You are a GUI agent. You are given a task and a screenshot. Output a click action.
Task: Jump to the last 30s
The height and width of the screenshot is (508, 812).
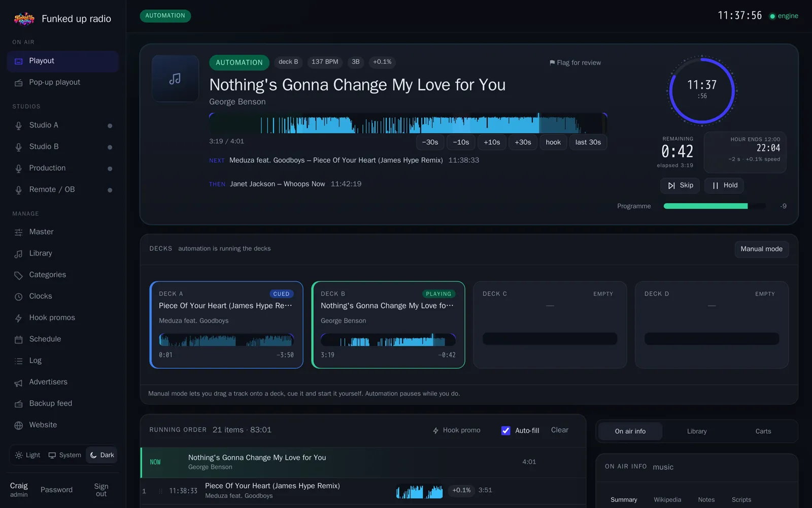point(588,142)
